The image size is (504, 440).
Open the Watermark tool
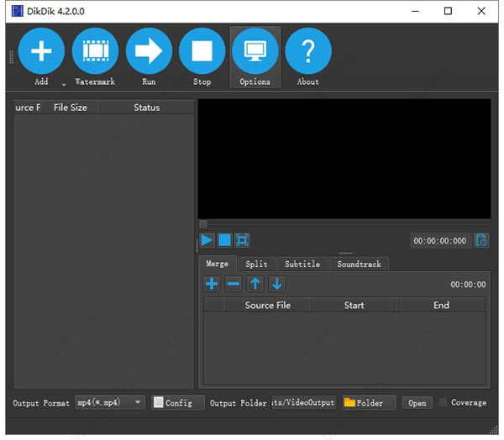tap(95, 51)
